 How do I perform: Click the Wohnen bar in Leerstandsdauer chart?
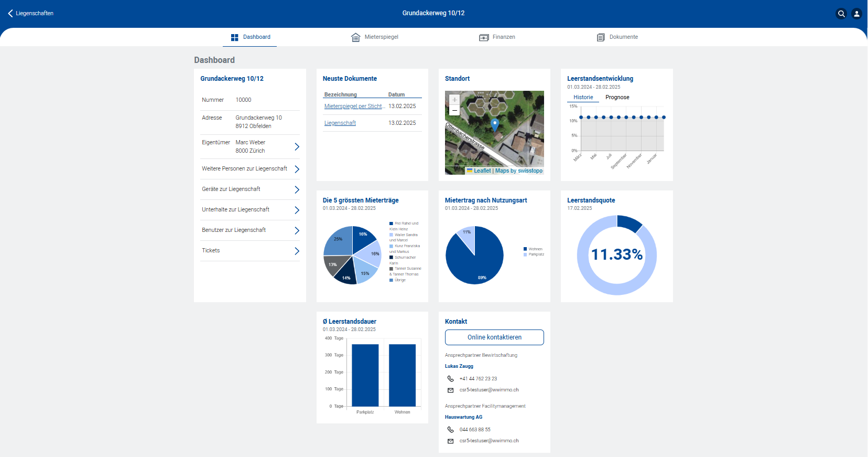pos(402,375)
